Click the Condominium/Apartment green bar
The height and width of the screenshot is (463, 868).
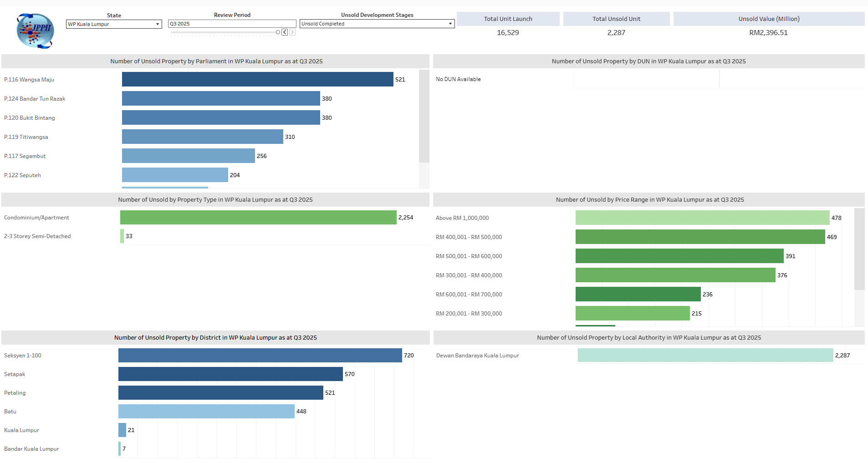(x=258, y=218)
